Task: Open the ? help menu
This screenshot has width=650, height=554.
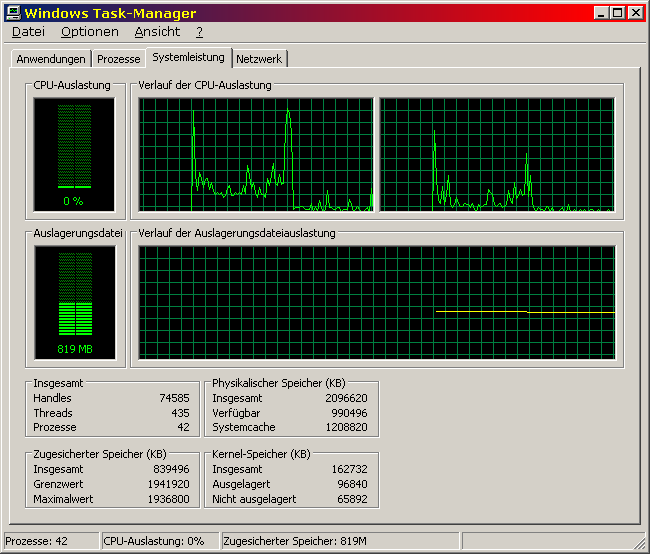Action: (199, 32)
